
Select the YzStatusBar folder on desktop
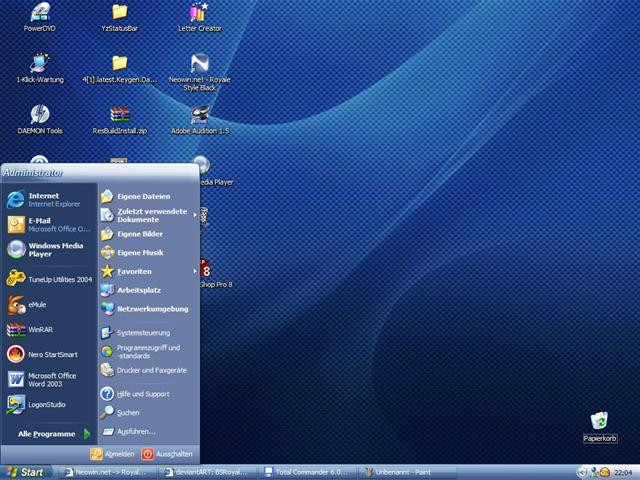pos(120,17)
